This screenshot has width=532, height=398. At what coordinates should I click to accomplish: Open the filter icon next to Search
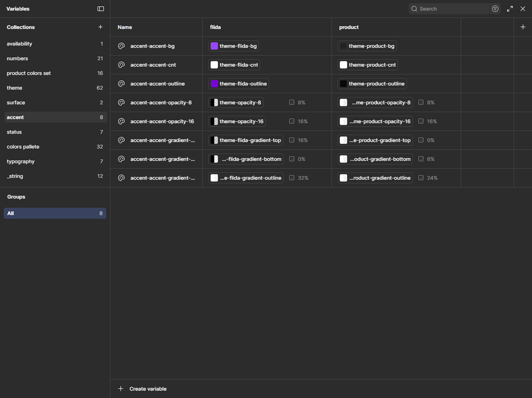tap(495, 9)
